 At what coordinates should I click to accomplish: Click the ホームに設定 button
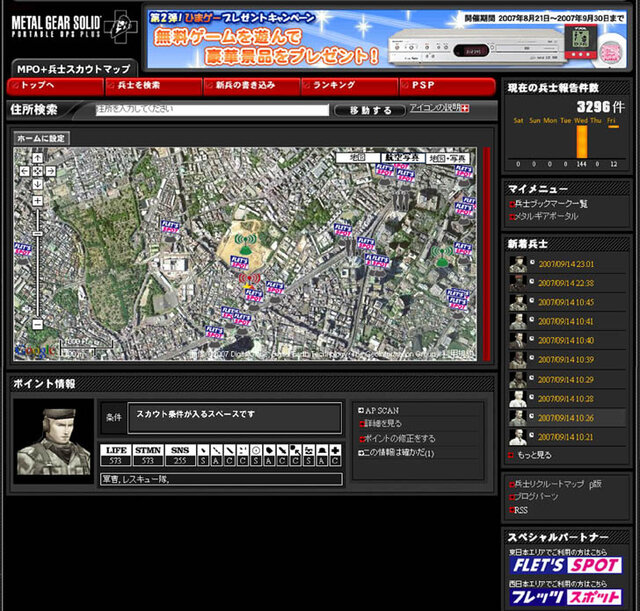[x=41, y=138]
